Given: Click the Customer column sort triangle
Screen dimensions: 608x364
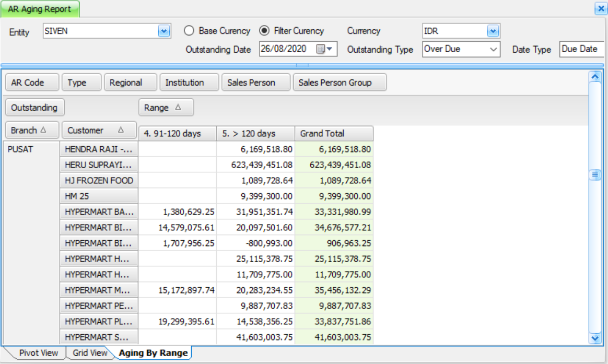Looking at the screenshot, I should tap(121, 130).
